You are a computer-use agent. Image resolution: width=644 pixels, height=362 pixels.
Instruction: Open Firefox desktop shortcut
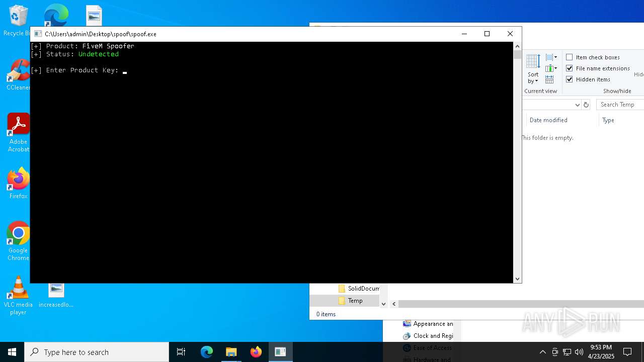[x=18, y=184]
